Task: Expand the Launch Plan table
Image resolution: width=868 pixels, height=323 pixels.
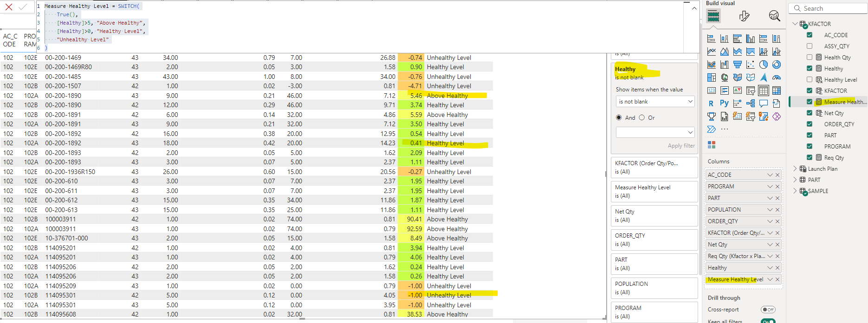Action: [795, 168]
